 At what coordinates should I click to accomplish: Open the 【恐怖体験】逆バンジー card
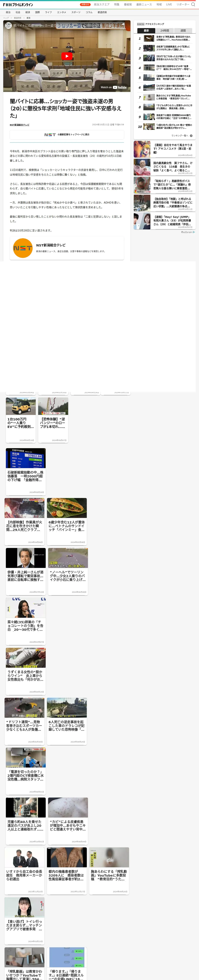click(x=53, y=420)
